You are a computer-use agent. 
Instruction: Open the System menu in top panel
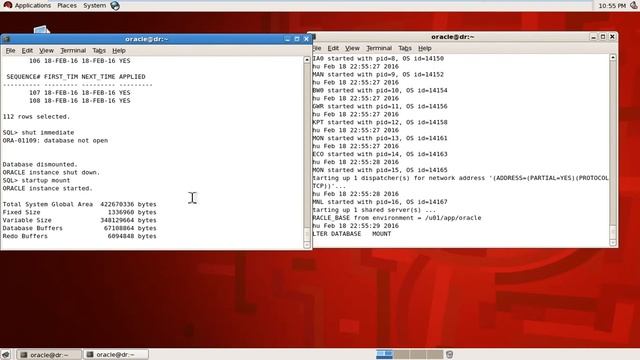click(x=94, y=6)
